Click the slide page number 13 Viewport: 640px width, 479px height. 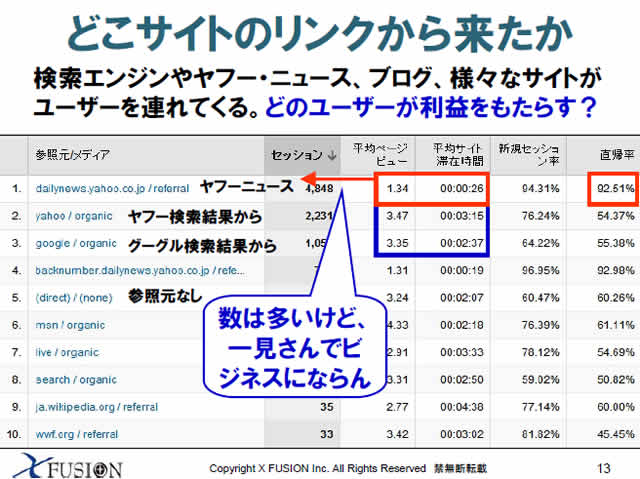[604, 468]
